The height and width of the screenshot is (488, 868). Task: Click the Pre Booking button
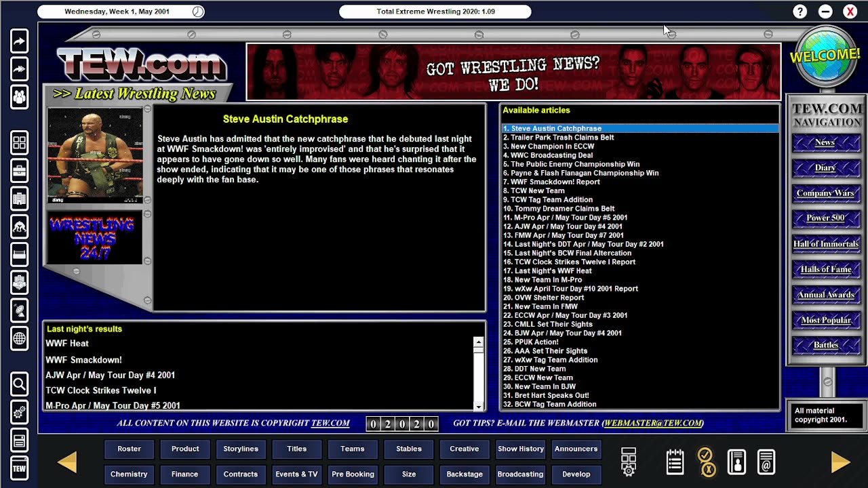click(353, 474)
